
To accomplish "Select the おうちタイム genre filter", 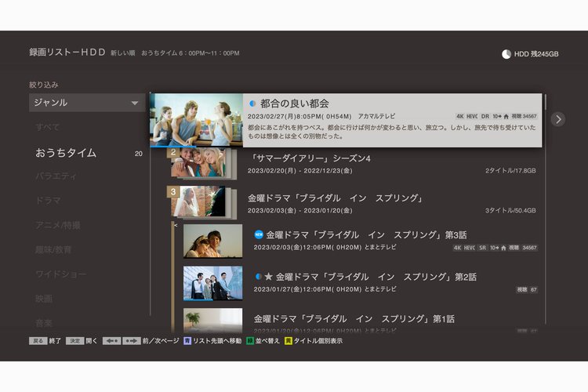I will tap(66, 153).
